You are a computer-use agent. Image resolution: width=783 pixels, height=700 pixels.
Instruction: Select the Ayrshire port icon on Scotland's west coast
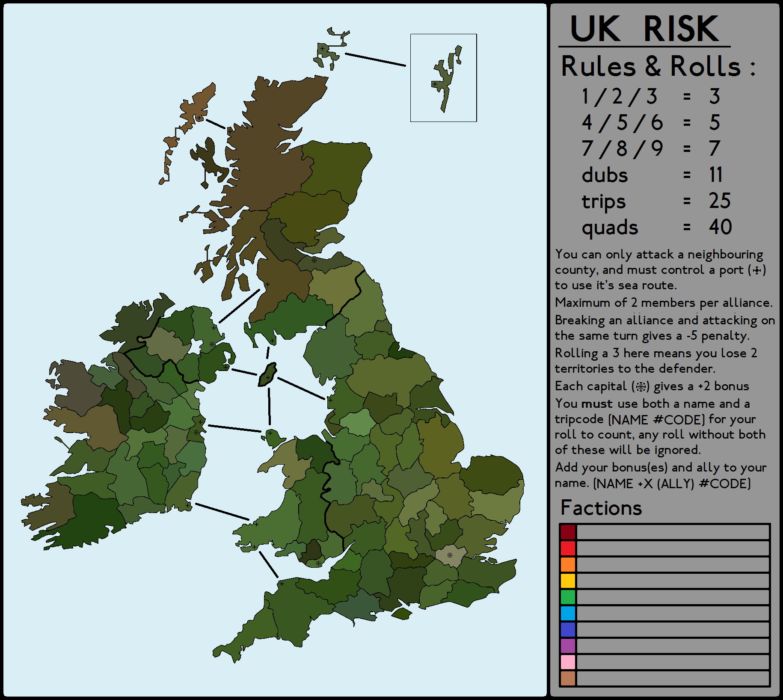pos(267,284)
